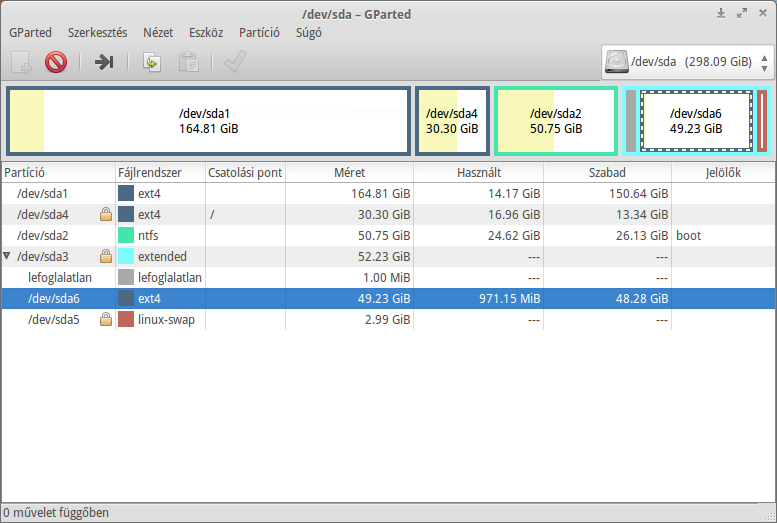Click the lock icon on /dev/sda4 row
The image size is (777, 523).
[106, 215]
